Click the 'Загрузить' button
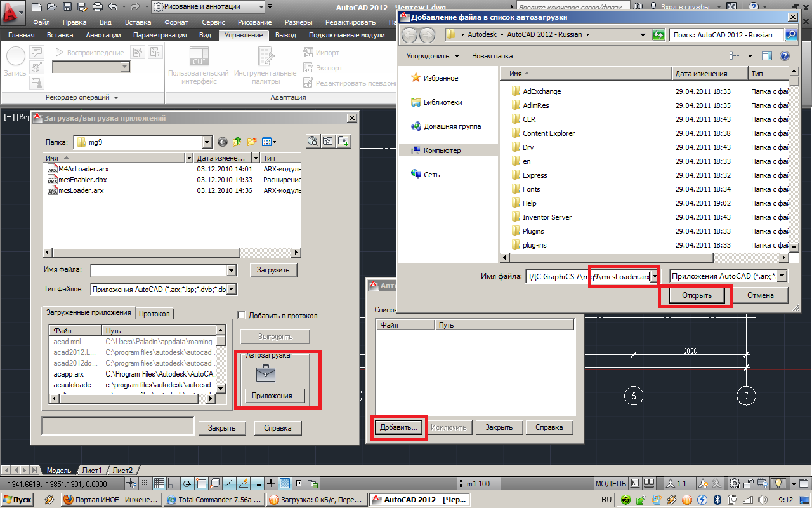812x508 pixels. tap(273, 270)
